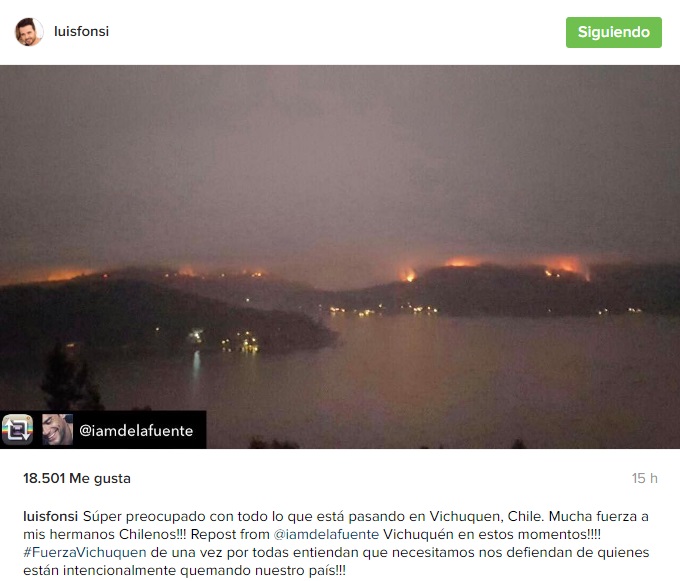
Task: Click the fire glow on left hillside
Action: pos(67,274)
